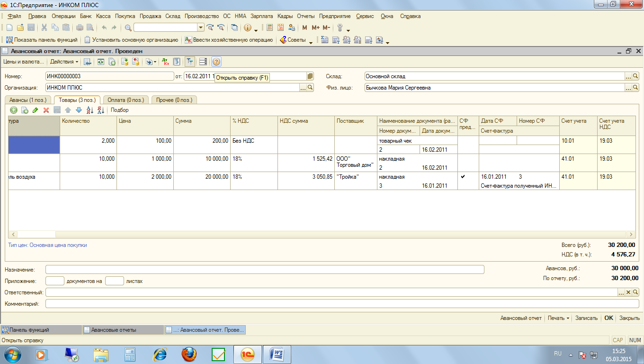Click ellipsis select button for Склад
This screenshot has height=364, width=644.
click(x=628, y=76)
